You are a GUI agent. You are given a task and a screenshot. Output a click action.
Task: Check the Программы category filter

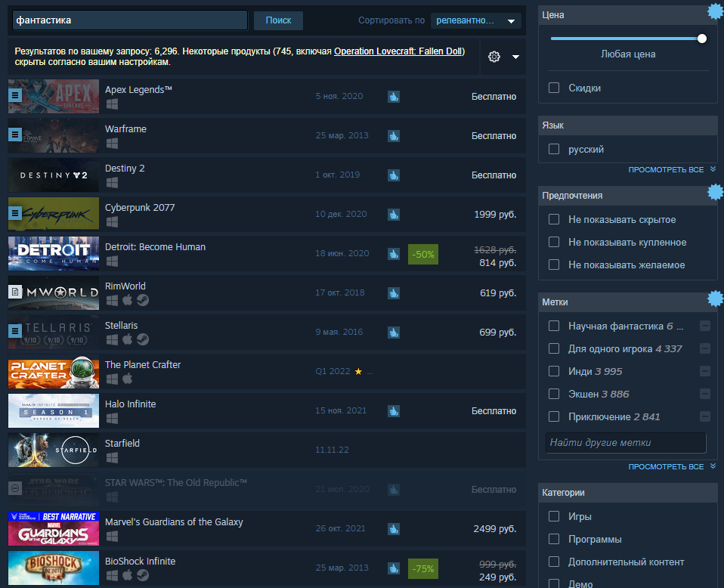tap(554, 539)
